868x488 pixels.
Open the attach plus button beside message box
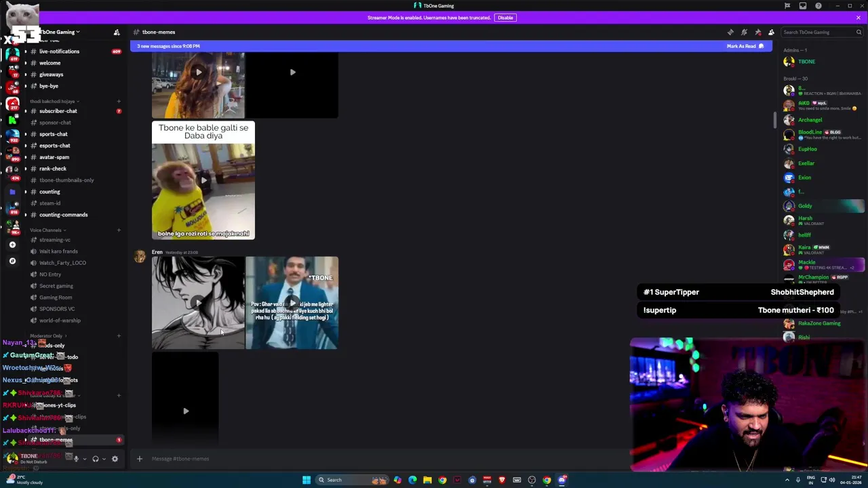pyautogui.click(x=140, y=459)
